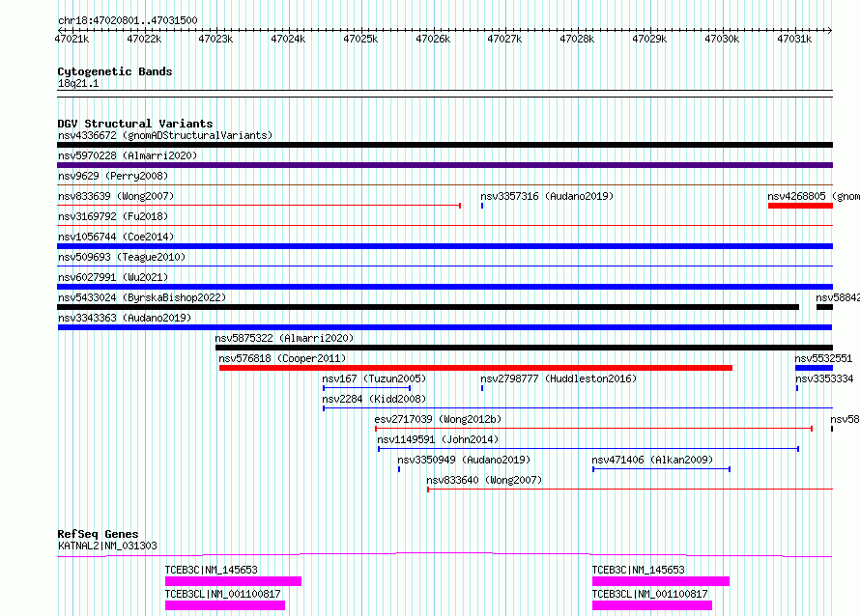Open nsv471406 (Alkan2009) variant

click(652, 460)
